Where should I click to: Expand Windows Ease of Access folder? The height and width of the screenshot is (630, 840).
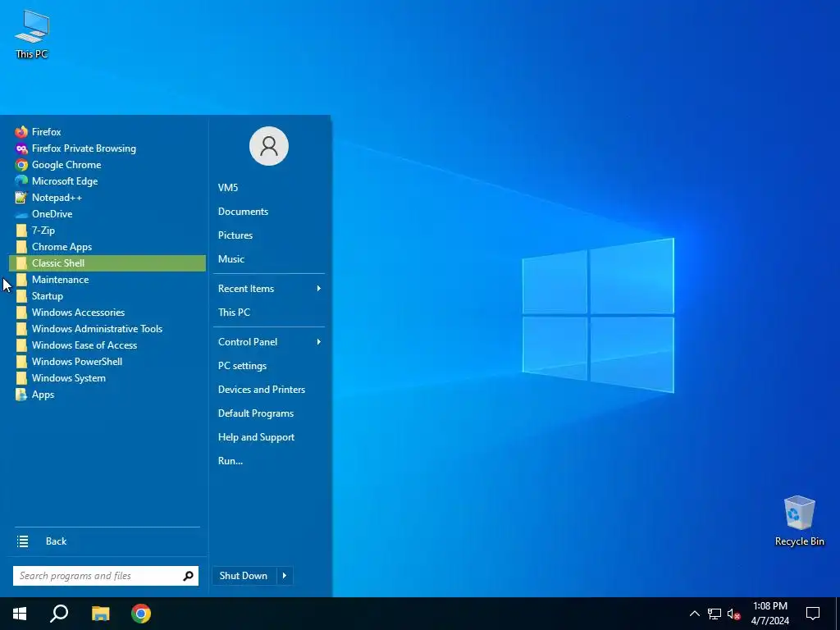click(107, 345)
